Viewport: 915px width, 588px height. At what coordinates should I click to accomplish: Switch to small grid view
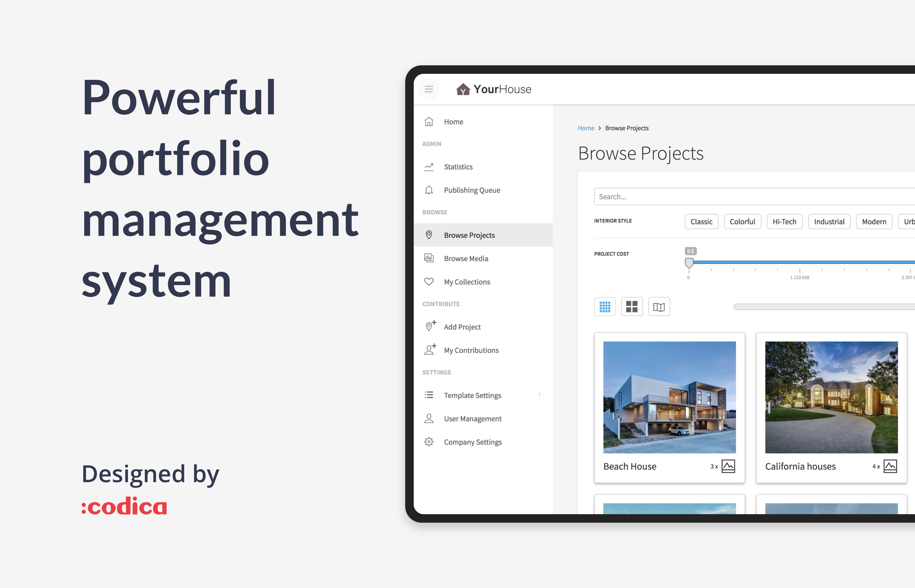(x=605, y=307)
